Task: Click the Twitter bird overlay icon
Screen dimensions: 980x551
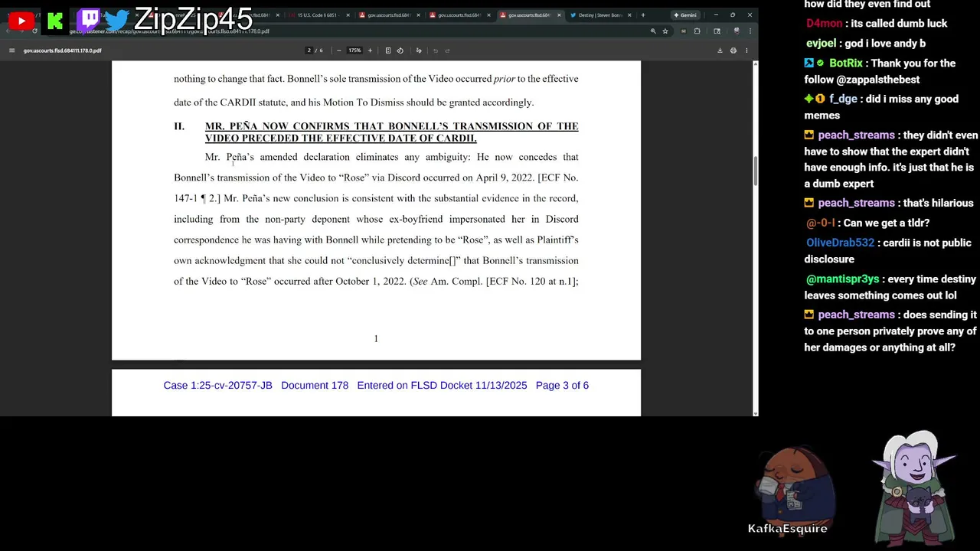Action: [x=116, y=21]
